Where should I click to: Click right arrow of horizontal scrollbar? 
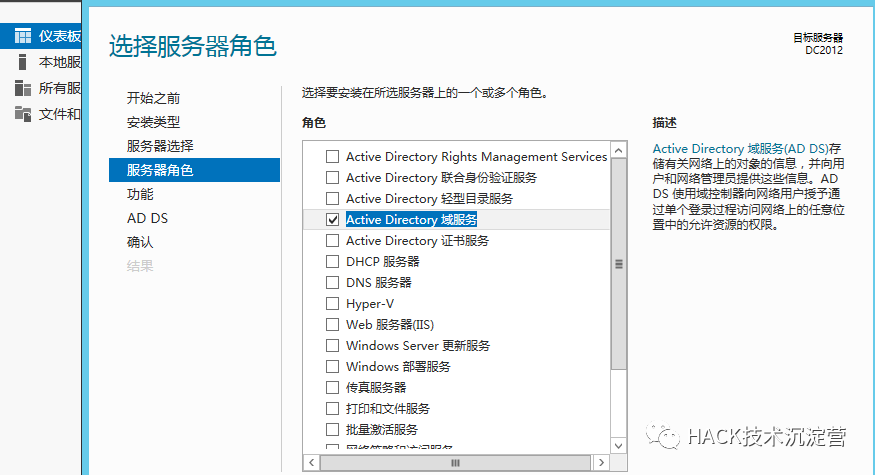[x=601, y=463]
